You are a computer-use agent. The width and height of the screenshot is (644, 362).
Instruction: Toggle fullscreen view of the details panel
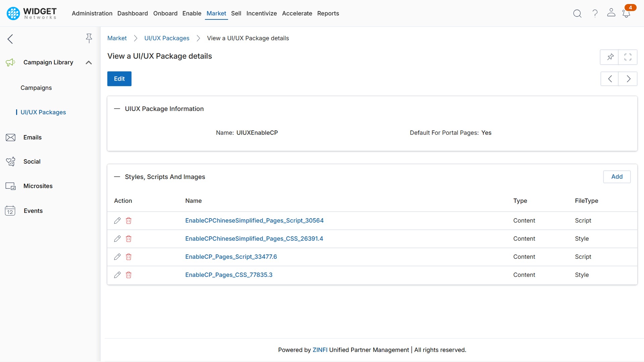tap(628, 57)
